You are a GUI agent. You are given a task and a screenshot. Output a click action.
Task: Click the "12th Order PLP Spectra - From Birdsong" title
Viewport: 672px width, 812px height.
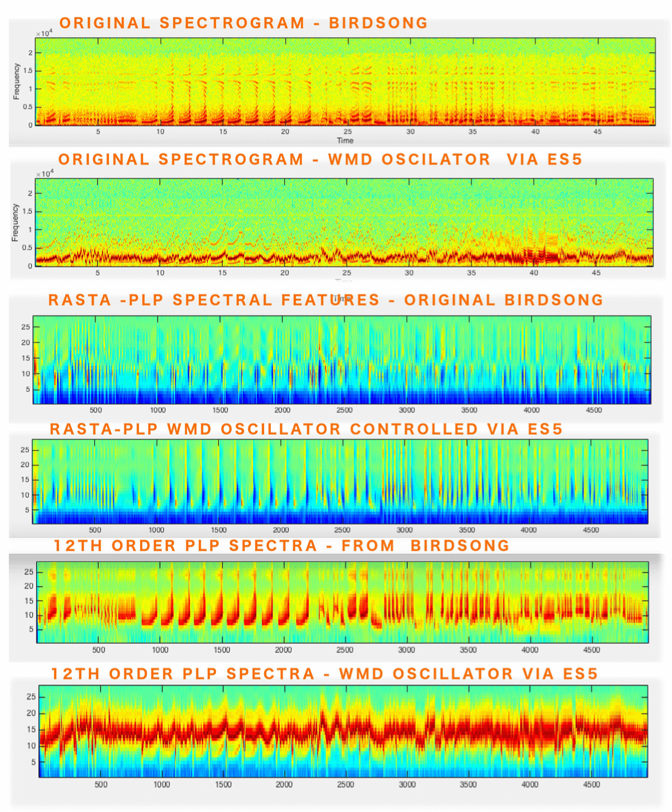[281, 545]
